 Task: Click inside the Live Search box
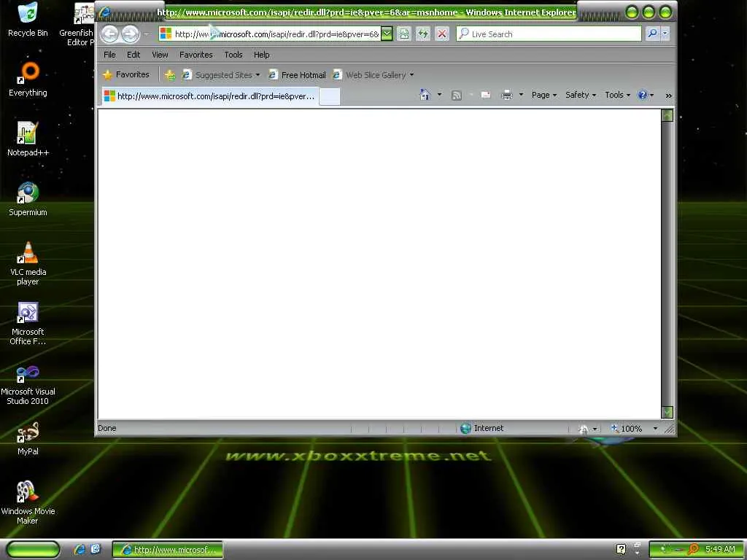(x=549, y=34)
